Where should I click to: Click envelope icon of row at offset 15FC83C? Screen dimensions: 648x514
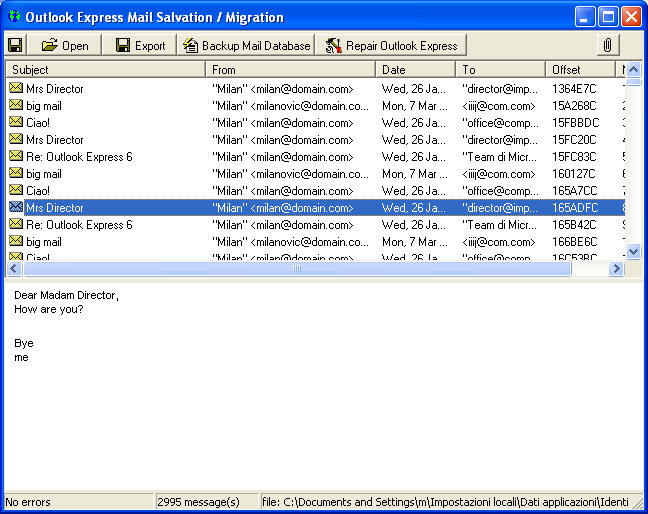tap(16, 155)
